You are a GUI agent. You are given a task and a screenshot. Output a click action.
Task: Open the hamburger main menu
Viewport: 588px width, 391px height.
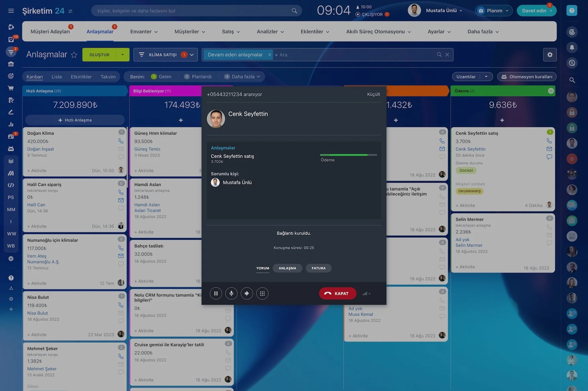coord(11,11)
